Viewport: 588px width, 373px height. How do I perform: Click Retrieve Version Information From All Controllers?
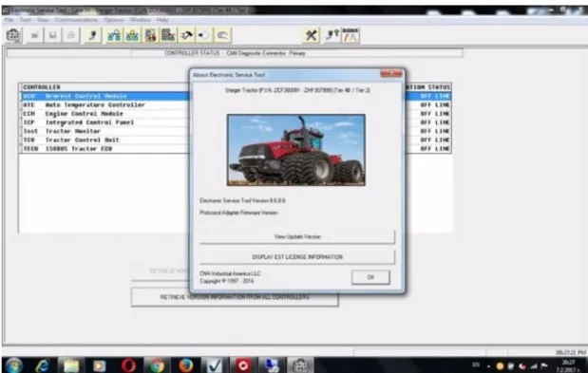235,297
